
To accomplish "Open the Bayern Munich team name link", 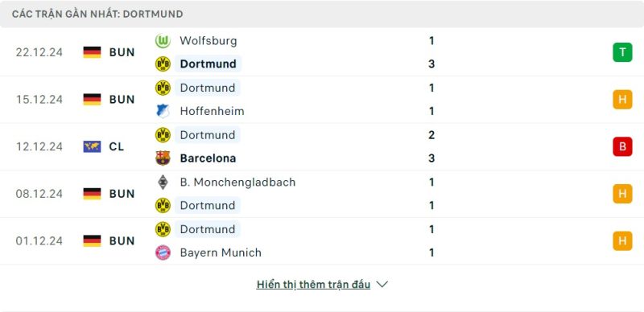I will pyautogui.click(x=221, y=252).
